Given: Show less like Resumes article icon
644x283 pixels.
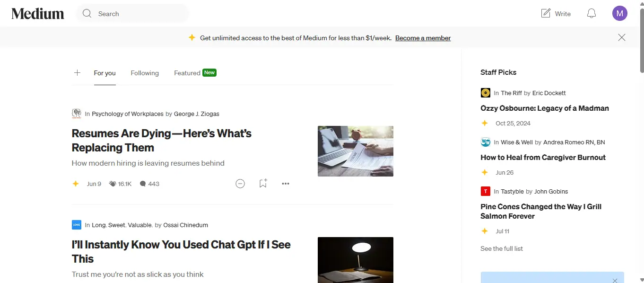Looking at the screenshot, I should pyautogui.click(x=240, y=184).
